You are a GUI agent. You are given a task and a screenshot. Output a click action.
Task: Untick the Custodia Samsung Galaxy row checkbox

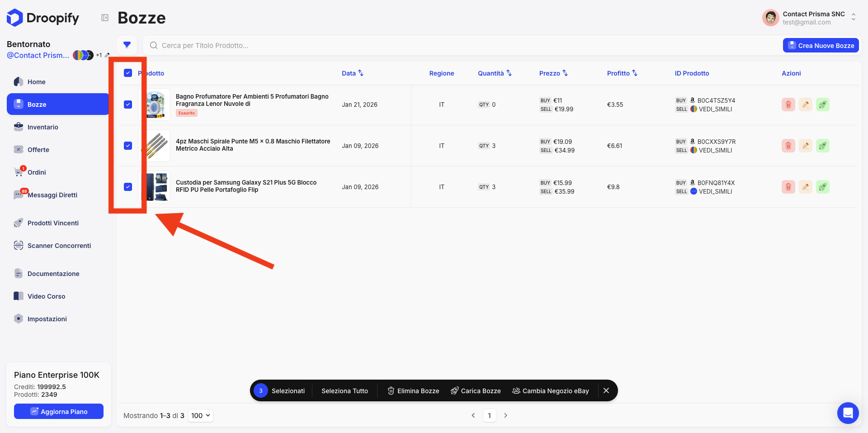point(128,187)
